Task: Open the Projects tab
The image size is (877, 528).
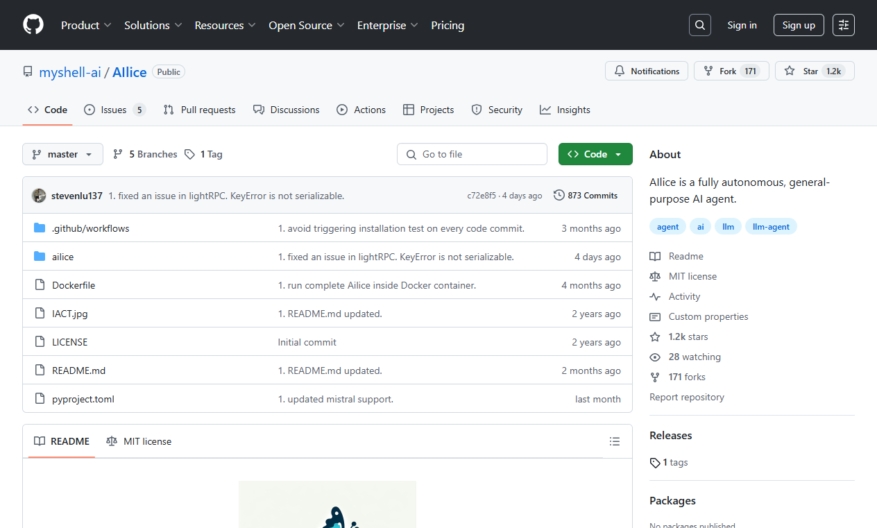Action: coord(428,110)
